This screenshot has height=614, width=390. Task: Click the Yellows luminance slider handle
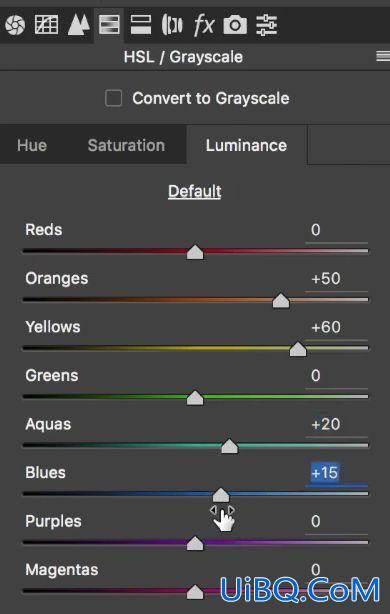[298, 349]
